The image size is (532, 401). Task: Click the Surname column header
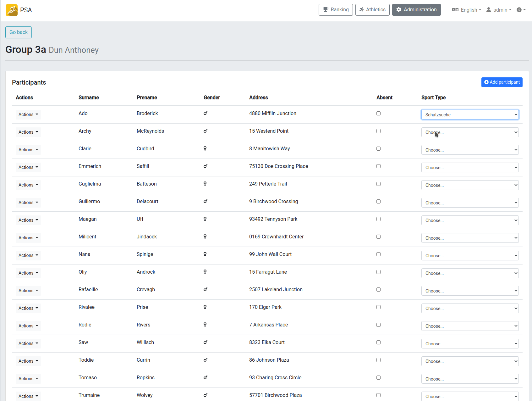[x=89, y=97]
